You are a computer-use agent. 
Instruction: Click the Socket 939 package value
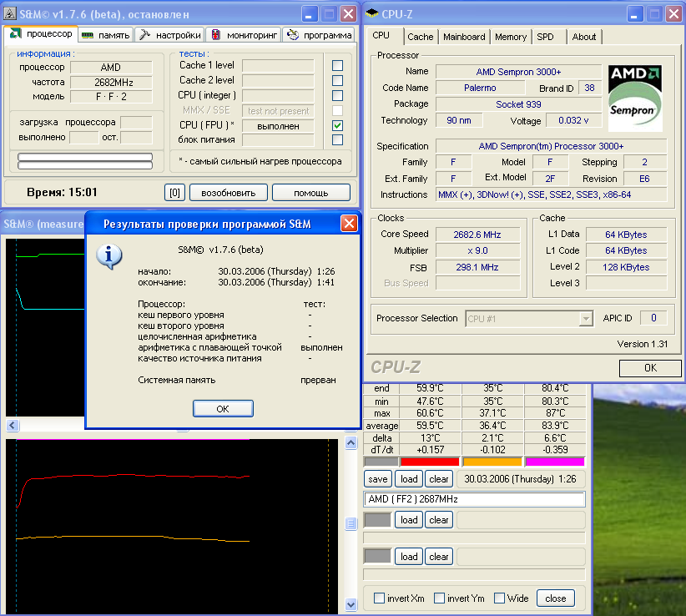click(518, 104)
